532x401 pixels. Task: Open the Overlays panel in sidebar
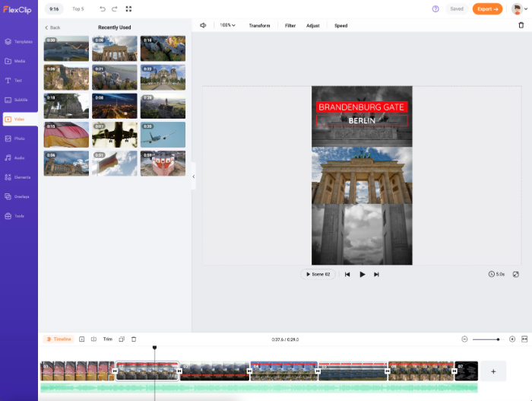click(x=18, y=196)
